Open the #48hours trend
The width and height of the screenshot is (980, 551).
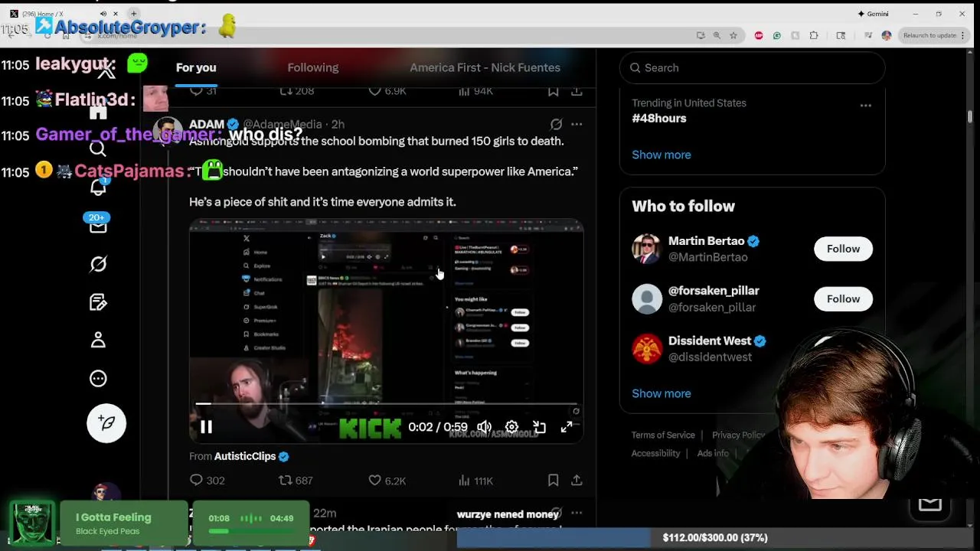[x=658, y=119]
